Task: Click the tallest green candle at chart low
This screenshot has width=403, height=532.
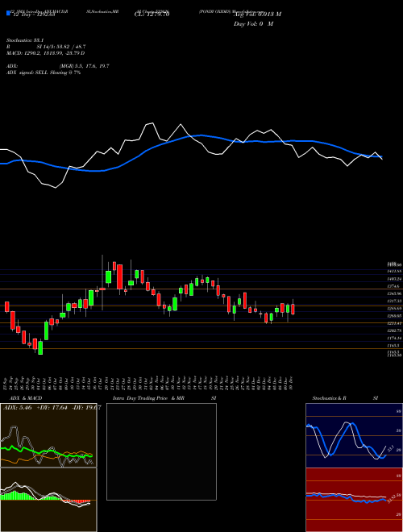Action: (x=40, y=347)
